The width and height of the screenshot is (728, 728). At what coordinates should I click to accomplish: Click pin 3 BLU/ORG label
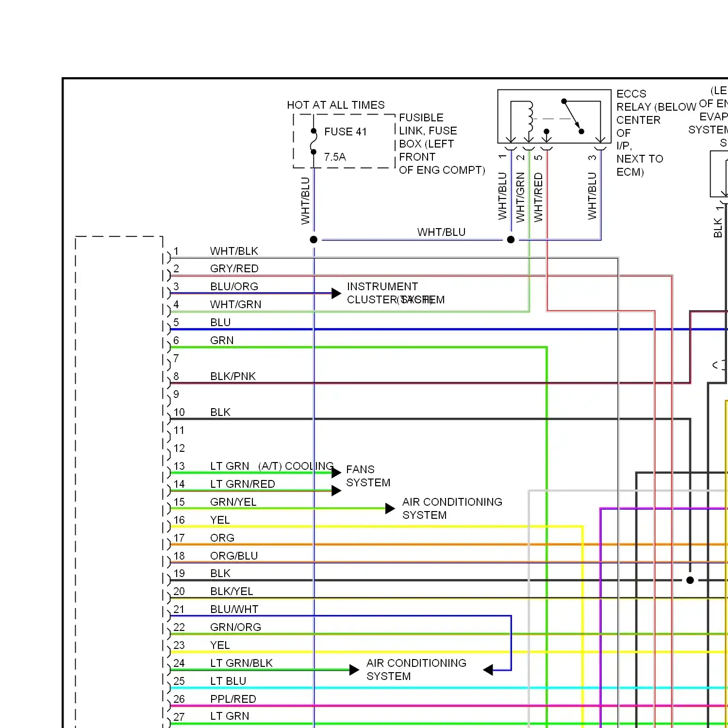(234, 286)
